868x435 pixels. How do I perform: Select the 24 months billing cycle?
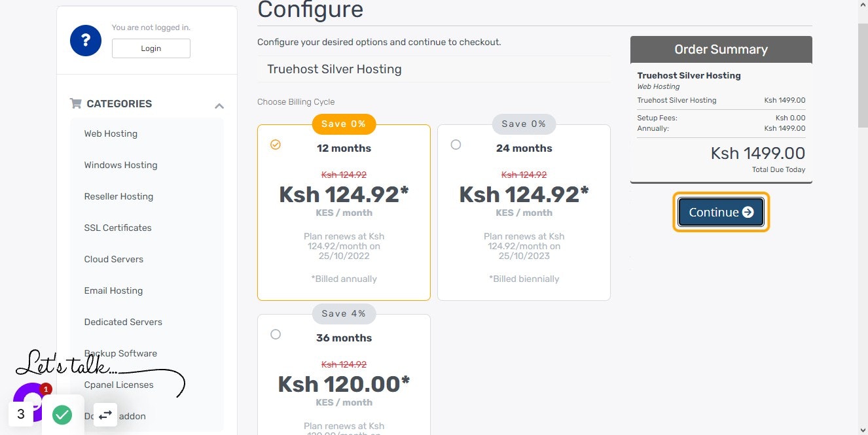[456, 145]
